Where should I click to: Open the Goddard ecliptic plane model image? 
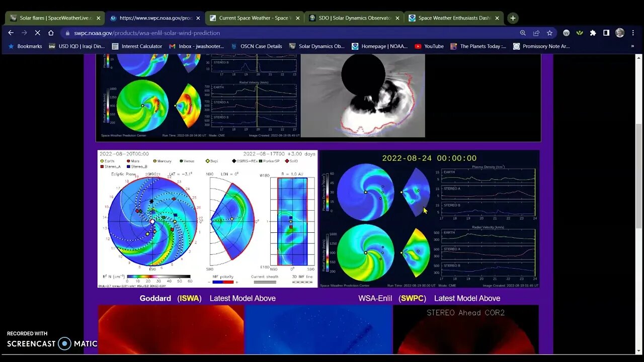[207, 219]
